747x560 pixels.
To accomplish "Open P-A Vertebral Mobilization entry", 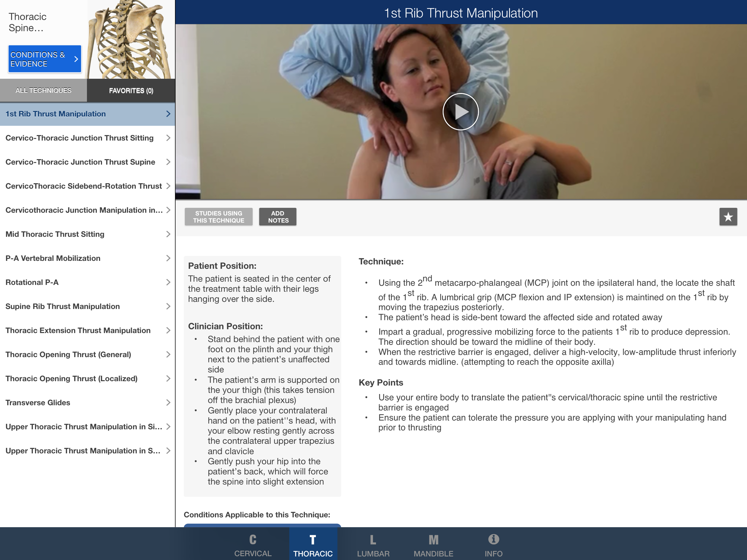I will 53,258.
